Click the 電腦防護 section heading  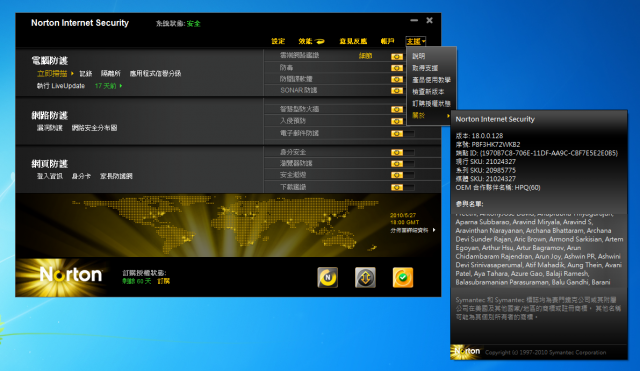[x=50, y=61]
